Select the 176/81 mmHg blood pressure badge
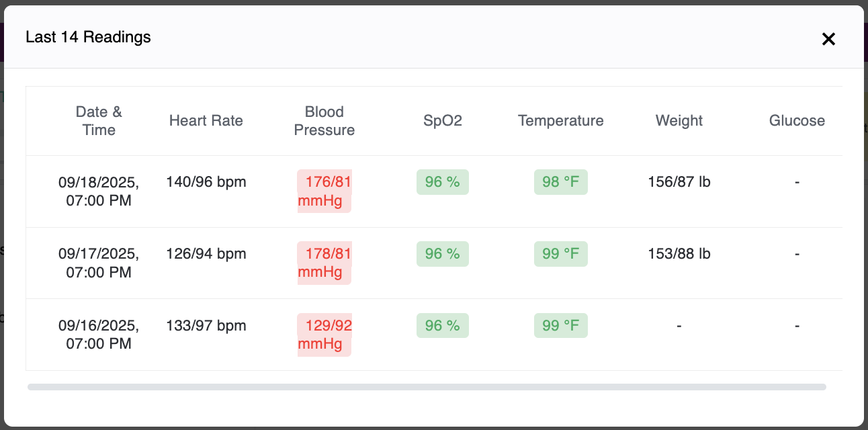Viewport: 868px width, 430px height. point(324,191)
